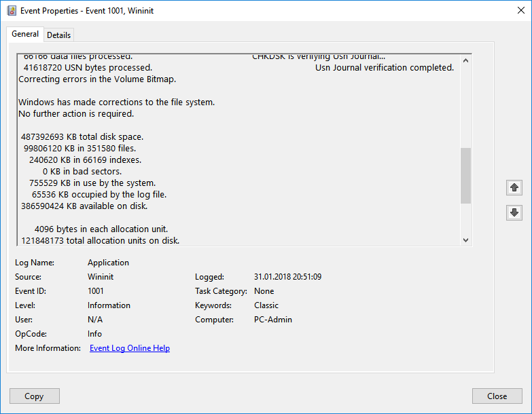Switch to the Details tab

(59, 35)
